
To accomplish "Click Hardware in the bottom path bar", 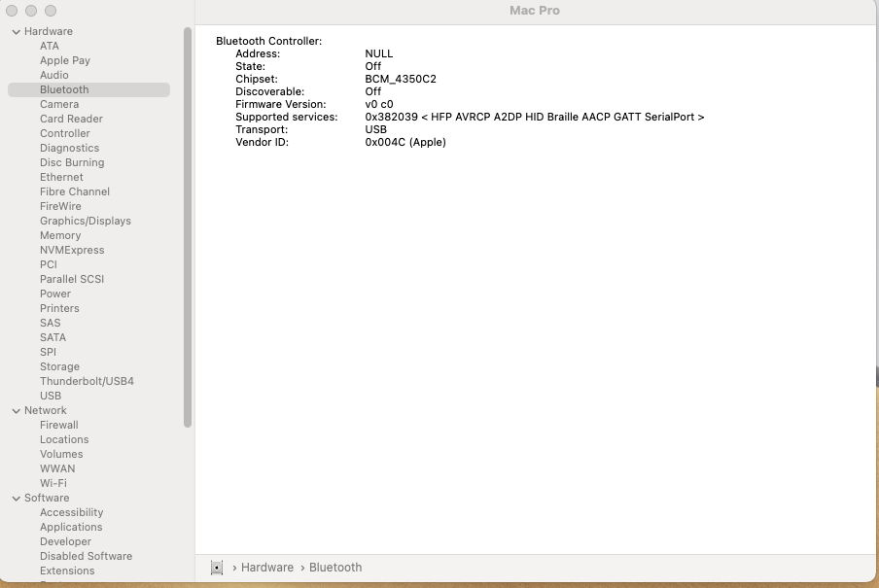I will point(266,568).
